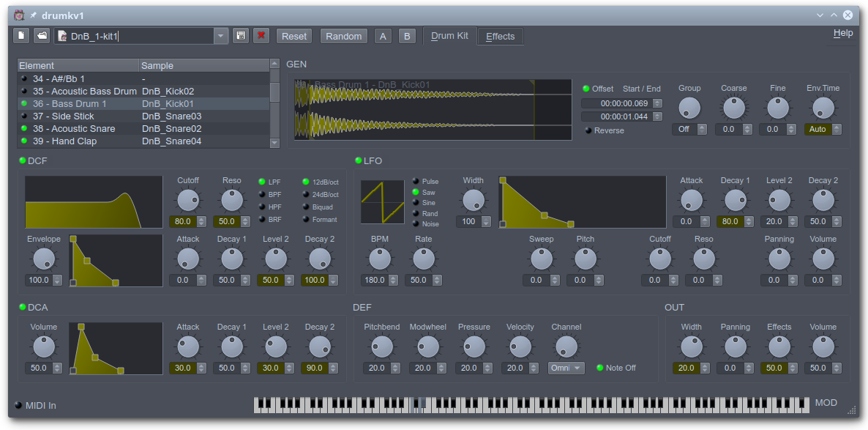The width and height of the screenshot is (868, 430).
Task: Open the Channel Omni dropdown
Action: pos(566,368)
